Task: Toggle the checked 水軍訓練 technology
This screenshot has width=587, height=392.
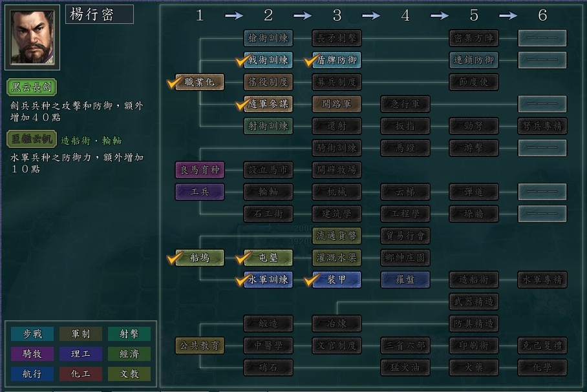Action: pos(268,280)
